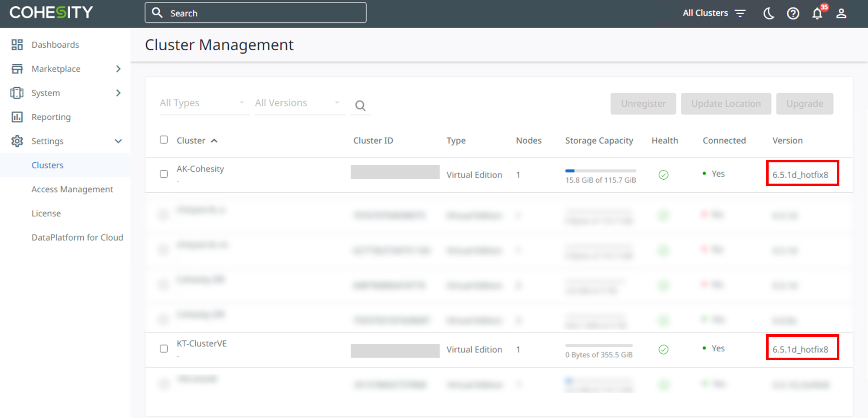Check the AK-Cohesity row checkbox
The height and width of the screenshot is (418, 868).
click(164, 174)
